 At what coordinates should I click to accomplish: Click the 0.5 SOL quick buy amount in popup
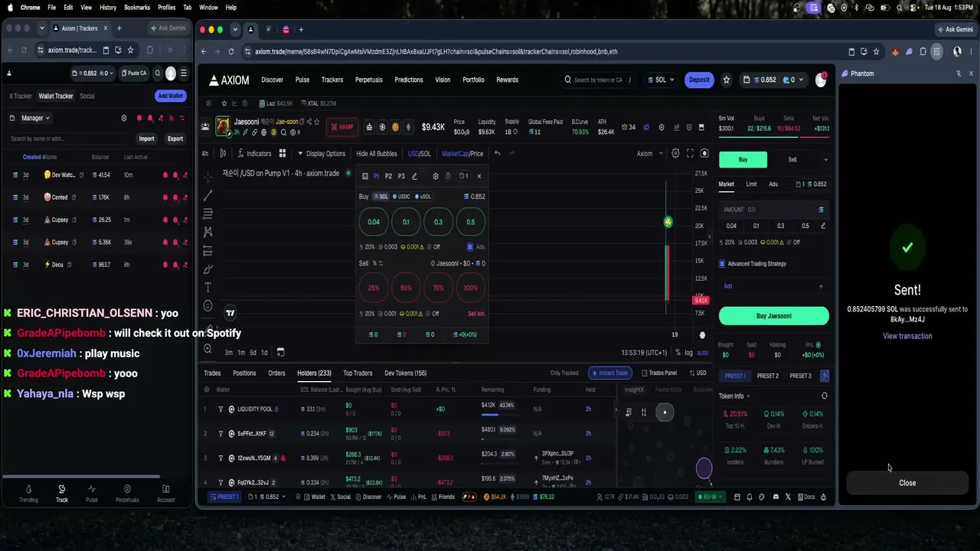coord(471,222)
